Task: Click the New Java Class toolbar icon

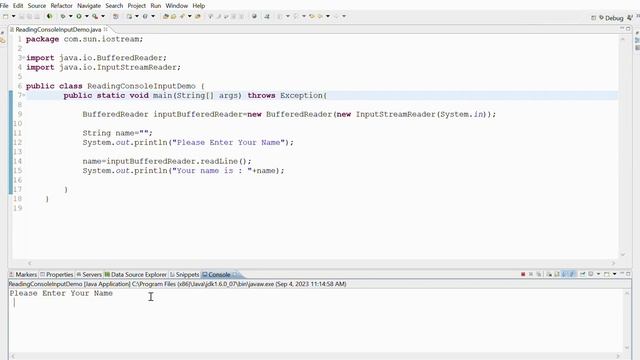Action: [x=129, y=16]
